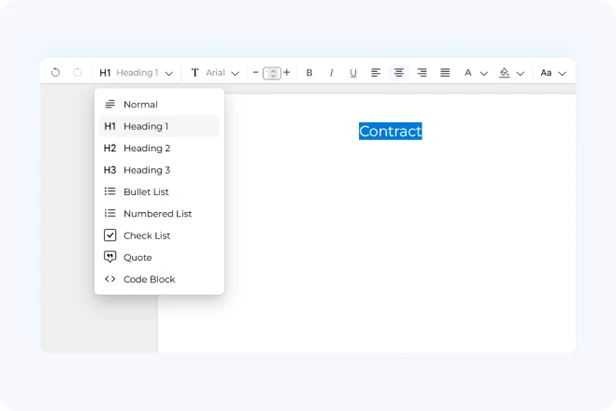Image resolution: width=616 pixels, height=411 pixels.
Task: Open the Arial font dropdown
Action: [215, 73]
